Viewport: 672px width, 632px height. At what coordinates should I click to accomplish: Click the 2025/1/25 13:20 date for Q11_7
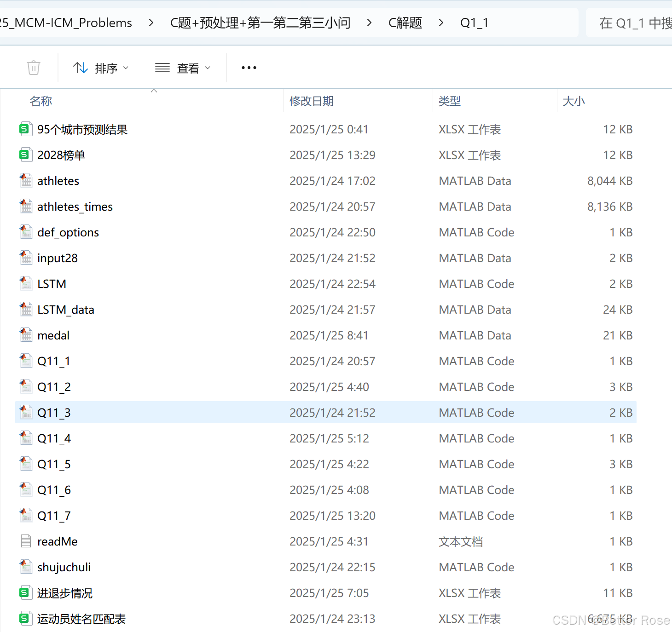coord(332,516)
